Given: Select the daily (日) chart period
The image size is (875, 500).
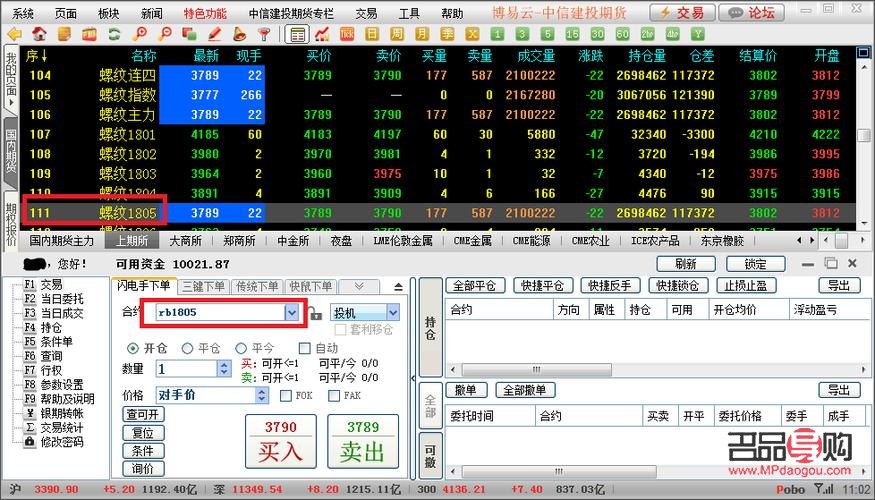Looking at the screenshot, I should (x=372, y=35).
